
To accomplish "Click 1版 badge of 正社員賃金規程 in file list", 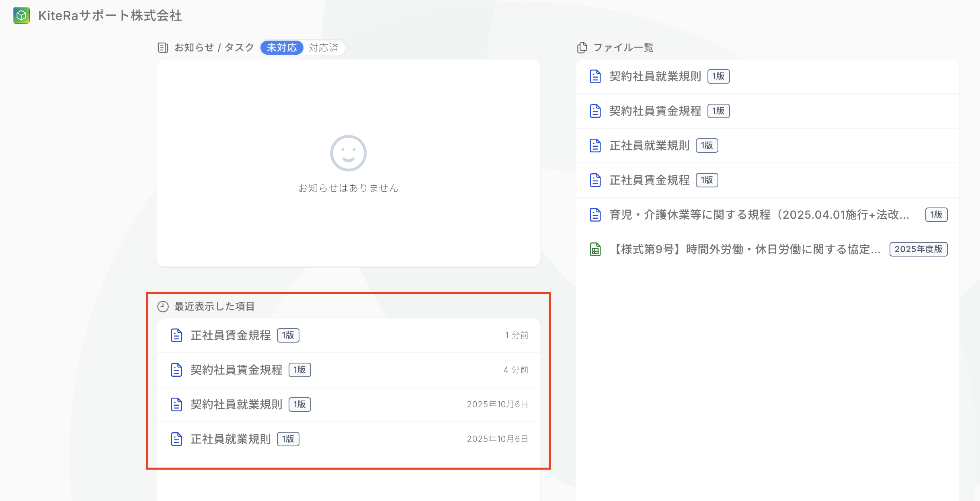I will (x=707, y=180).
